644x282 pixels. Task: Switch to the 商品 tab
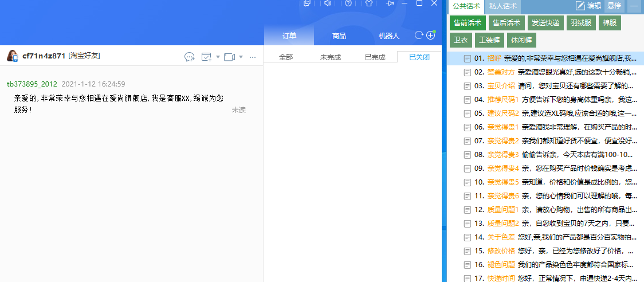point(339,36)
